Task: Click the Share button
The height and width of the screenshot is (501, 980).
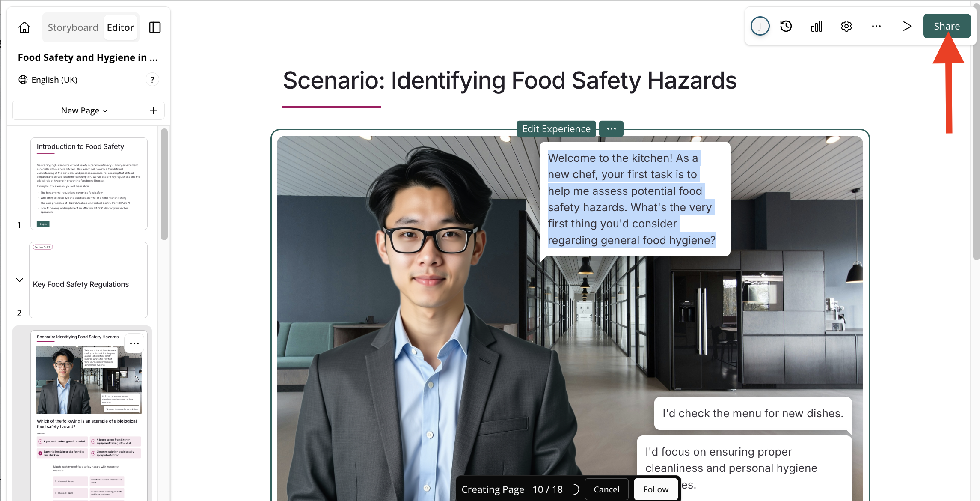Action: pos(947,26)
